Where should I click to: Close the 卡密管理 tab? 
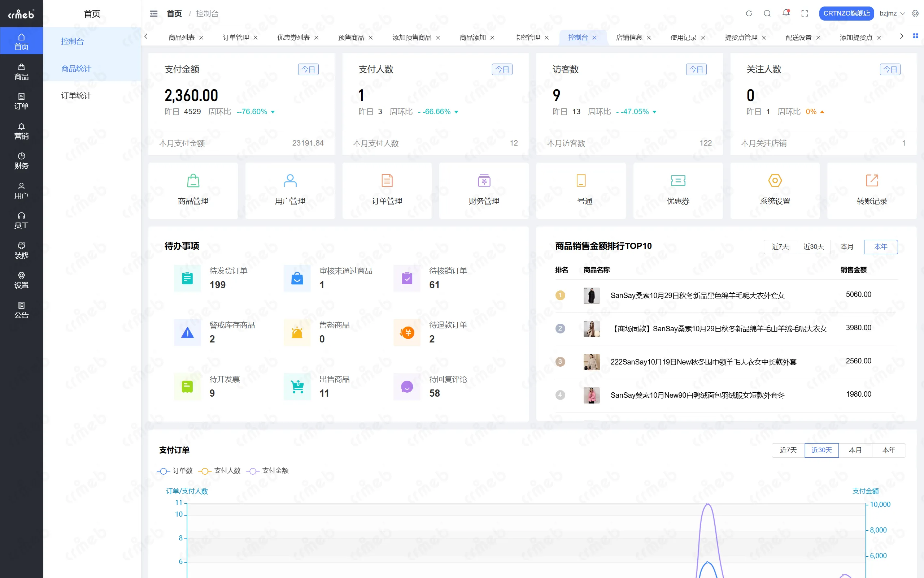coord(546,38)
